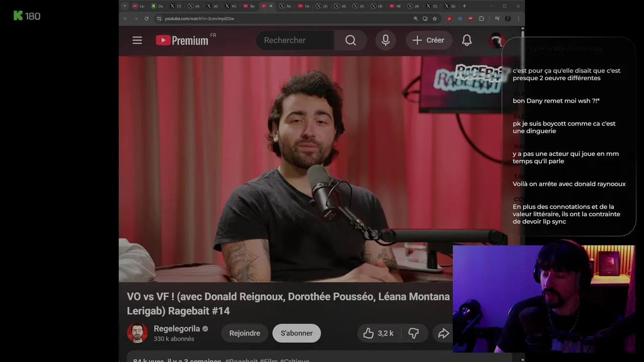Close the active YouTube tab
644x362 pixels.
(x=271, y=6)
